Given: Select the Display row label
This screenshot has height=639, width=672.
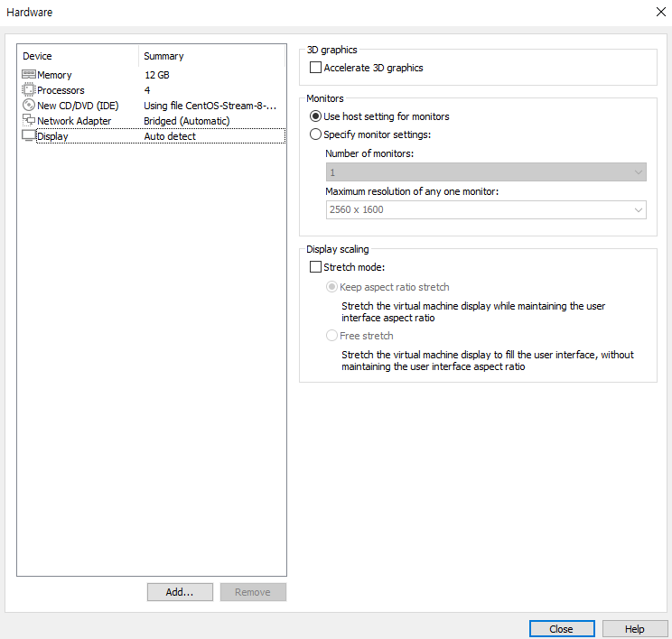Looking at the screenshot, I should point(52,136).
